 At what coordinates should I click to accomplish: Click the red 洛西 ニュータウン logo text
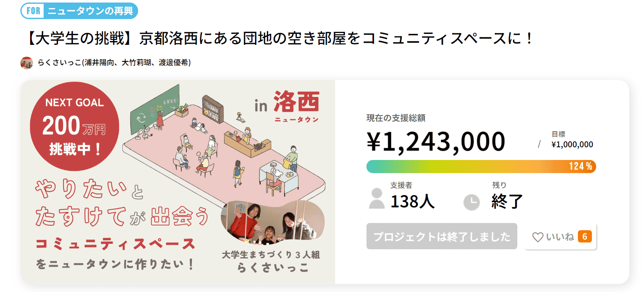click(296, 107)
